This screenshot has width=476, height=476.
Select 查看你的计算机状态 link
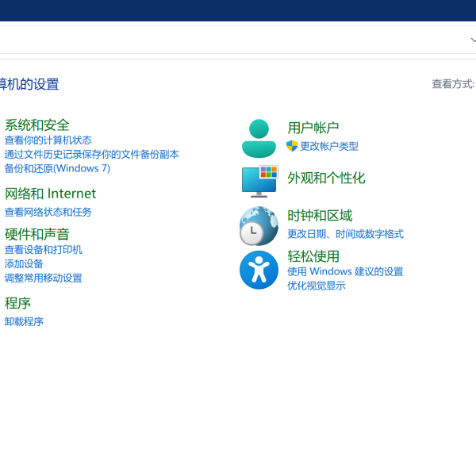pos(48,140)
